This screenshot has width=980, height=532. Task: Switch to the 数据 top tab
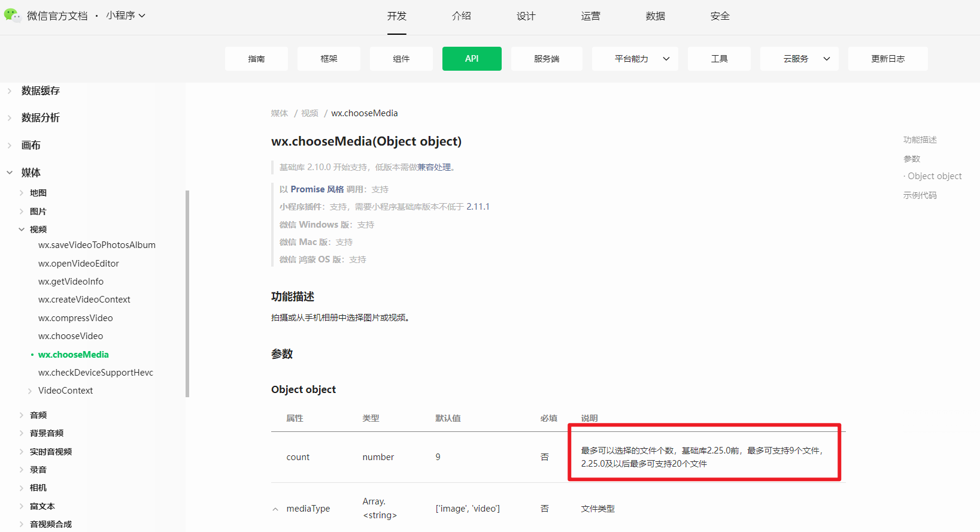[655, 16]
